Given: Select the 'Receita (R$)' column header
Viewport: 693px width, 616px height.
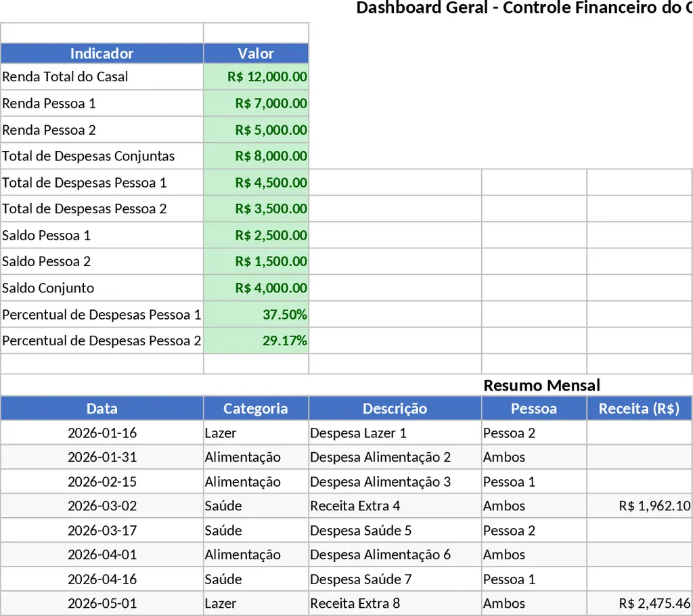Looking at the screenshot, I should [639, 408].
